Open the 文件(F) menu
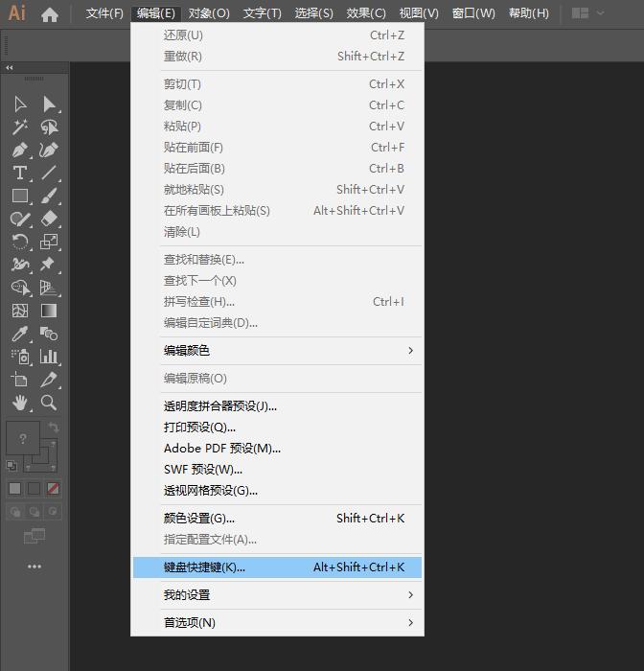Screen dimensions: 644x671 coord(104,13)
